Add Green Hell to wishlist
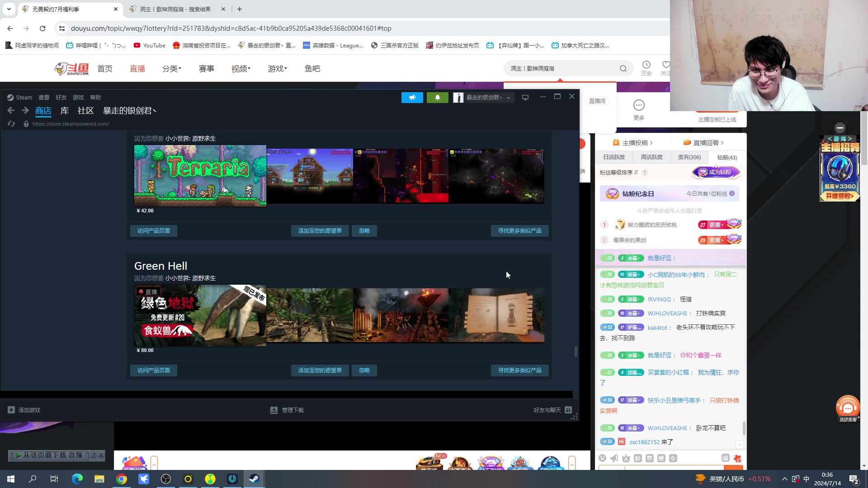This screenshot has width=868, height=488. (320, 371)
